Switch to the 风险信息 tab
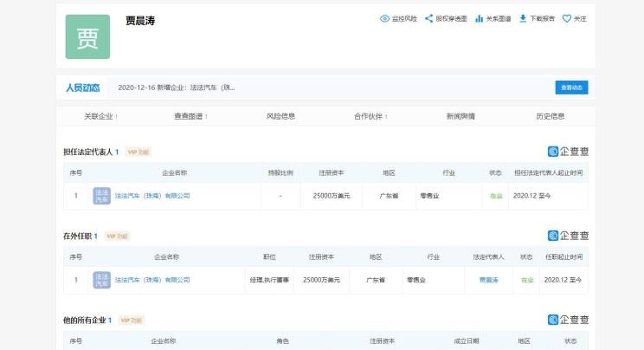The height and width of the screenshot is (350, 644). [280, 116]
